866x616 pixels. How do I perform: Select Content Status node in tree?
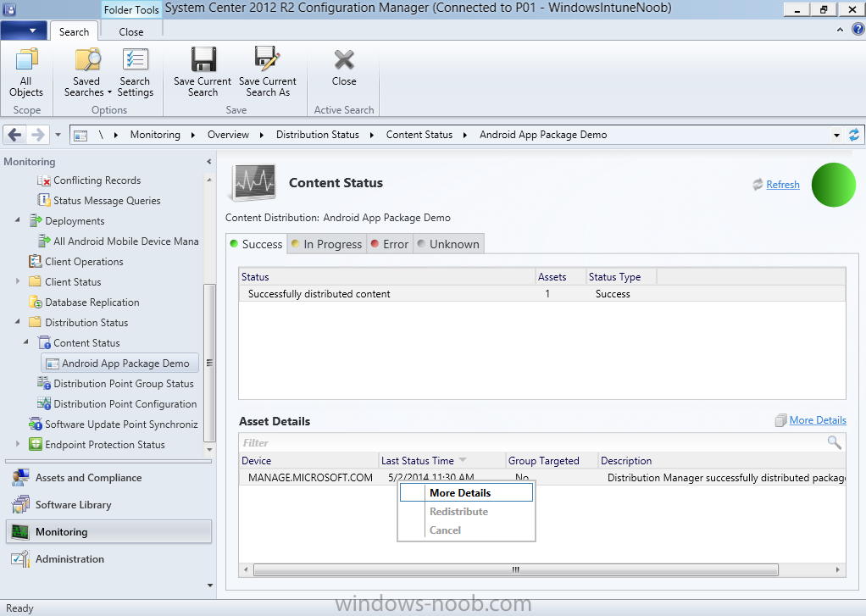(86, 343)
